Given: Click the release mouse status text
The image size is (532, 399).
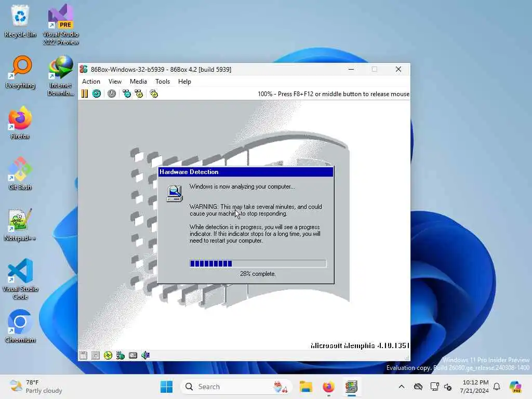Looking at the screenshot, I should click(334, 94).
